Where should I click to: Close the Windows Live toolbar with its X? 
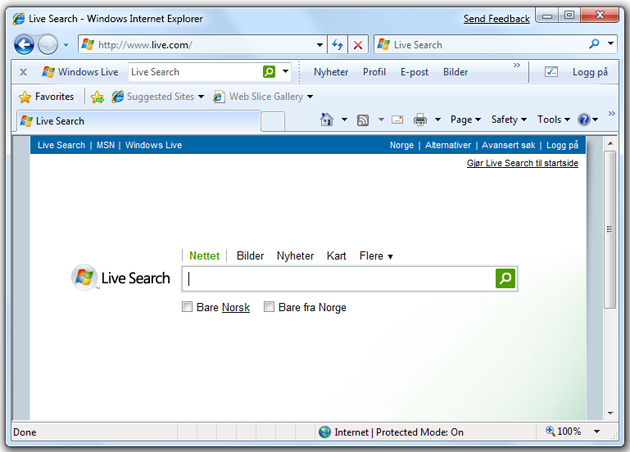coord(23,72)
